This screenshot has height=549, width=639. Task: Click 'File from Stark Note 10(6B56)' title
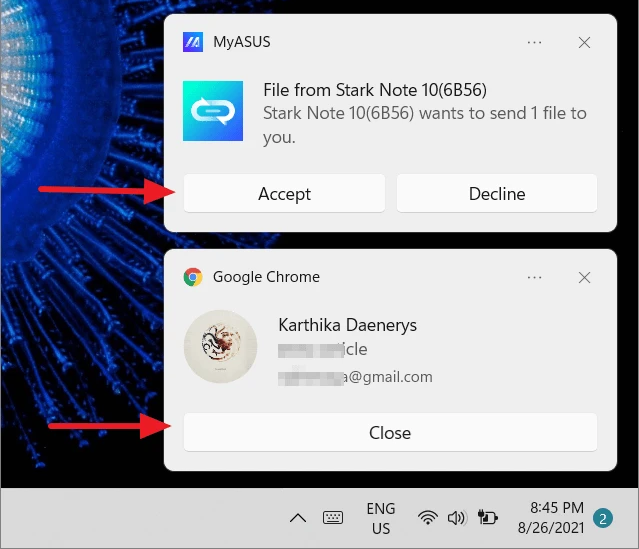click(375, 90)
